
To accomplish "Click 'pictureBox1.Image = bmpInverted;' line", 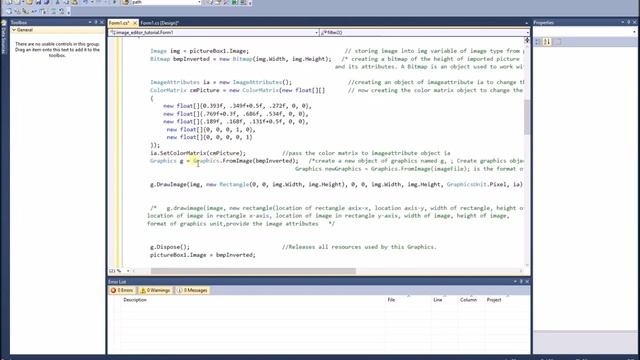I will [202, 255].
